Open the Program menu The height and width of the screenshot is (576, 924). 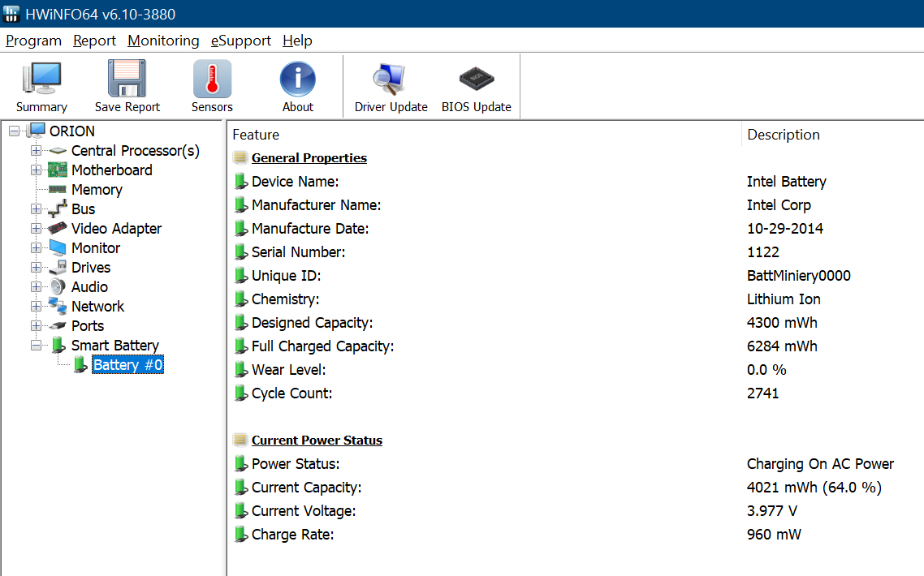tap(33, 41)
